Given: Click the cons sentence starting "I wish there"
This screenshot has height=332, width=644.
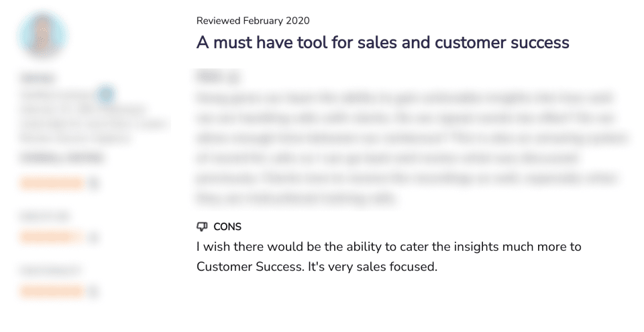Looking at the screenshot, I should (x=389, y=257).
